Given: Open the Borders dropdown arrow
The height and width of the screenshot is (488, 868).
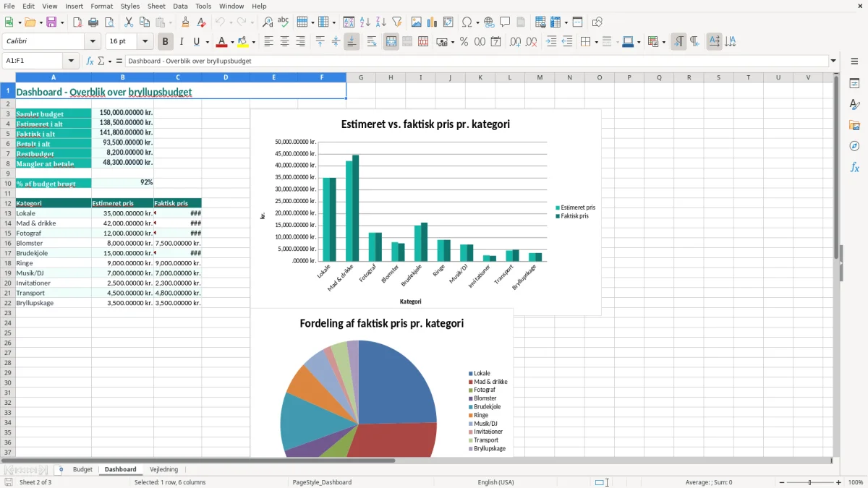Looking at the screenshot, I should pyautogui.click(x=596, y=42).
